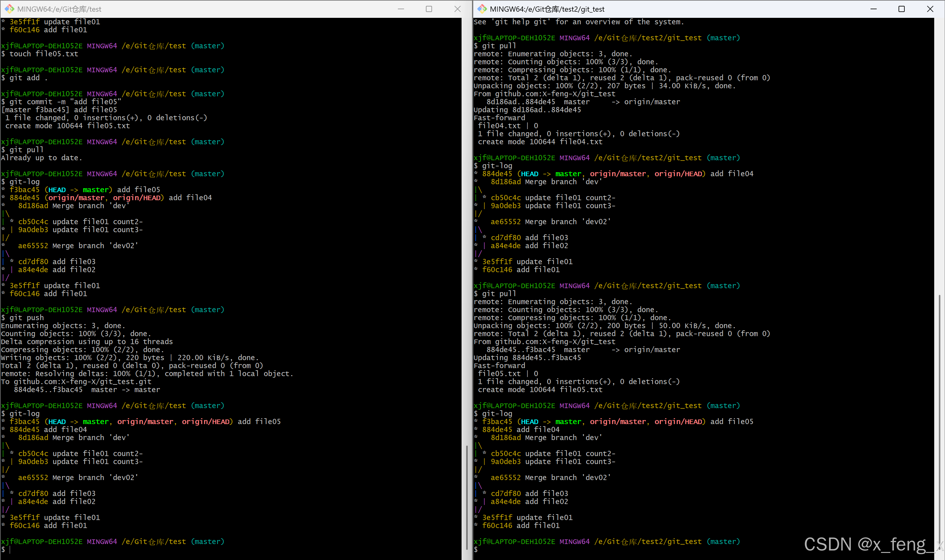The image size is (945, 560).
Task: Click the Git Bash icon in left window title
Action: pos(10,9)
